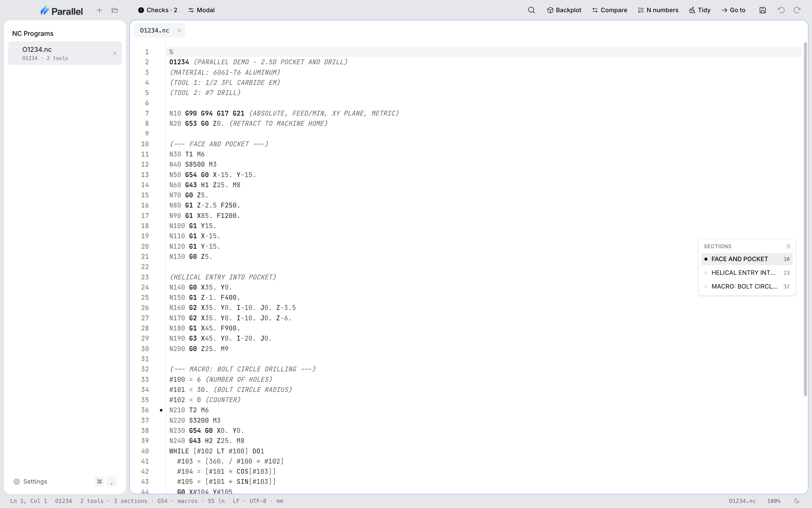This screenshot has height=508, width=812.
Task: Click the Ln 1, Col 1 status entry
Action: [x=28, y=501]
